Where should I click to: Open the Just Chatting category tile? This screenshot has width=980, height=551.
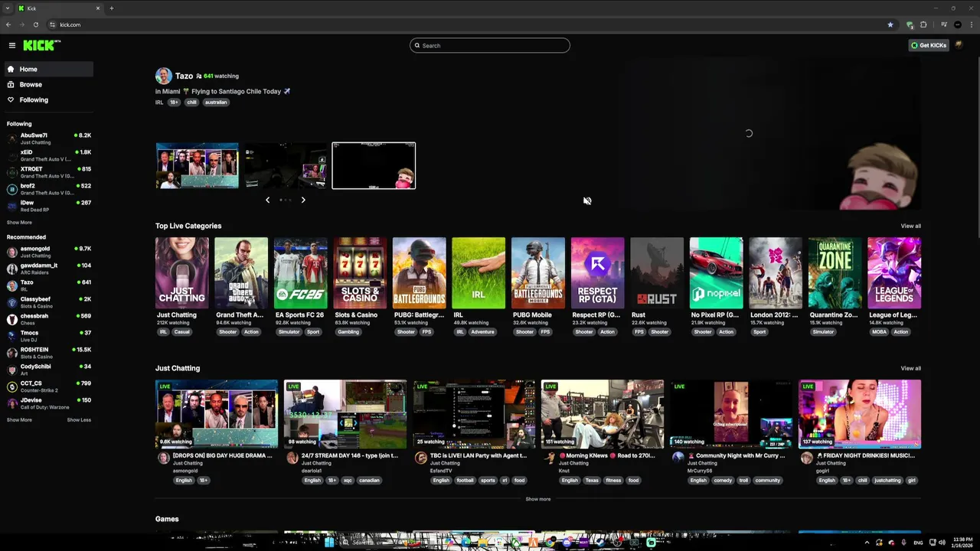181,273
